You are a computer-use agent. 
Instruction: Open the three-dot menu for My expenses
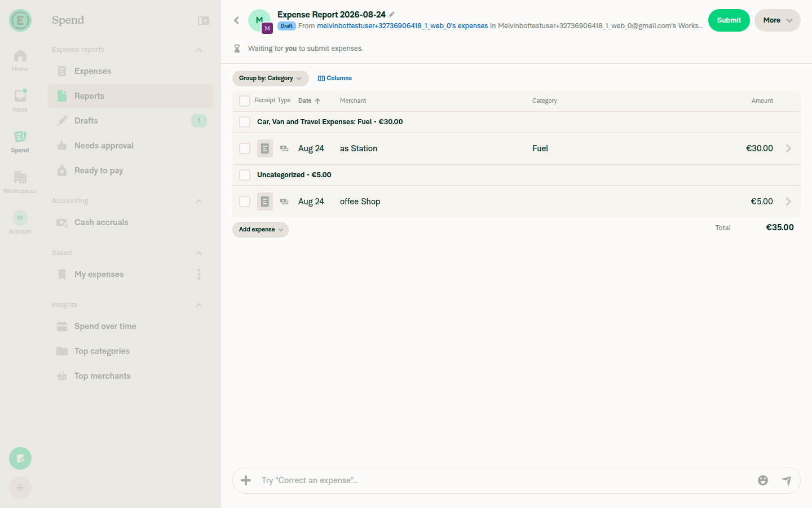[199, 274]
